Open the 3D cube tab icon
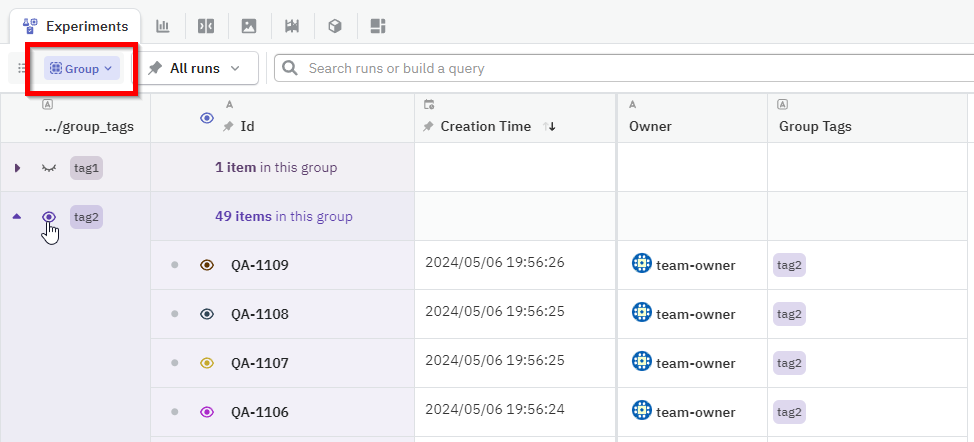Viewport: 974px width, 442px height. (335, 26)
